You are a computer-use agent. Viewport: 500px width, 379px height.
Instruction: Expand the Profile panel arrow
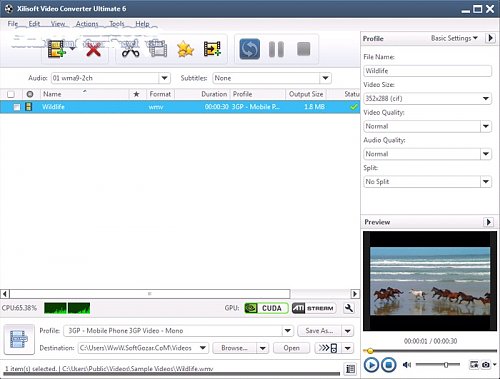pyautogui.click(x=490, y=38)
